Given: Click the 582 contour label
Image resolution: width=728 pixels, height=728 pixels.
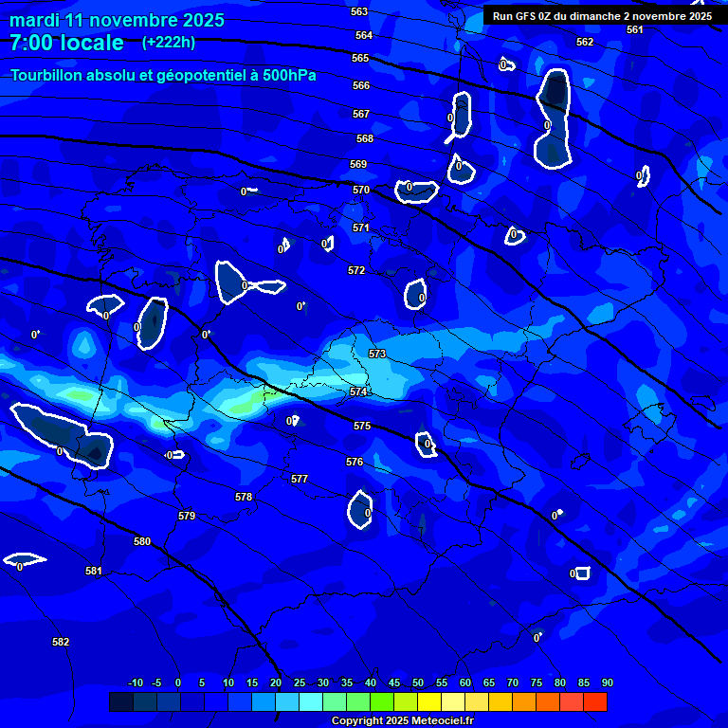Looking at the screenshot, I should [x=61, y=642].
